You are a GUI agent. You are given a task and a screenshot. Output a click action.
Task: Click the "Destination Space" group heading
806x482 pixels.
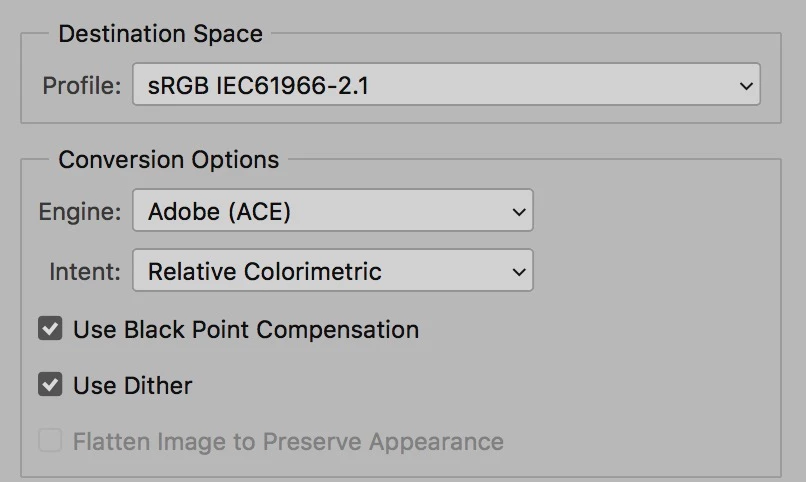(160, 34)
